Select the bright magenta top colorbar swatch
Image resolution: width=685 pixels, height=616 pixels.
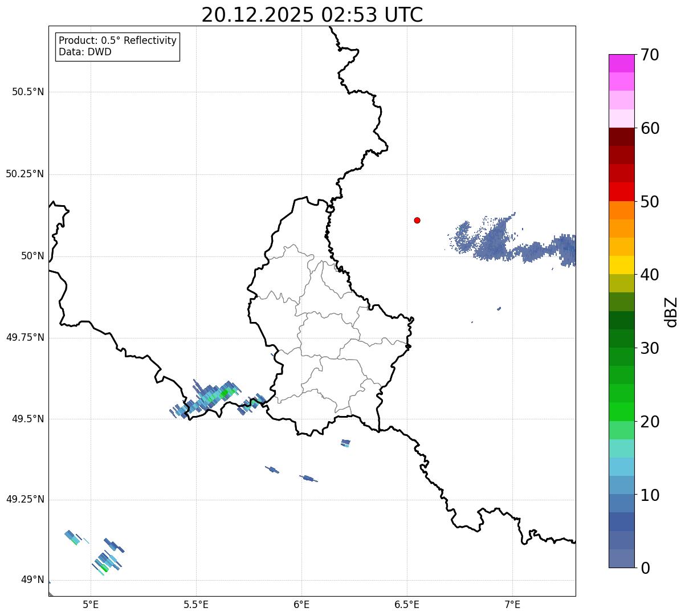click(621, 63)
